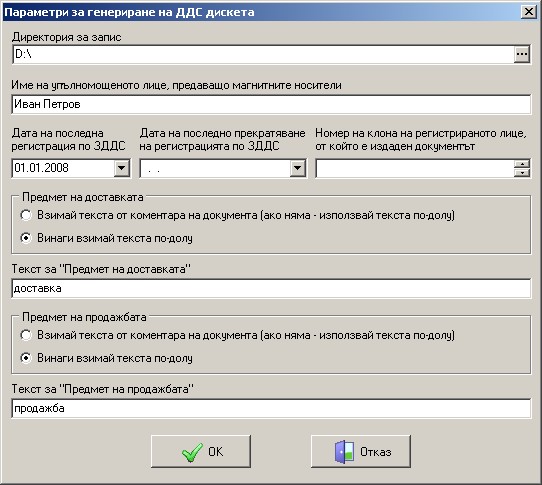
Task: Click the продажба text input field
Action: click(x=271, y=408)
